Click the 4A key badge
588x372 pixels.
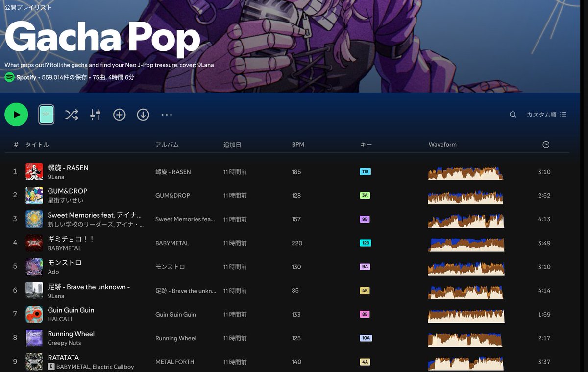(x=365, y=362)
